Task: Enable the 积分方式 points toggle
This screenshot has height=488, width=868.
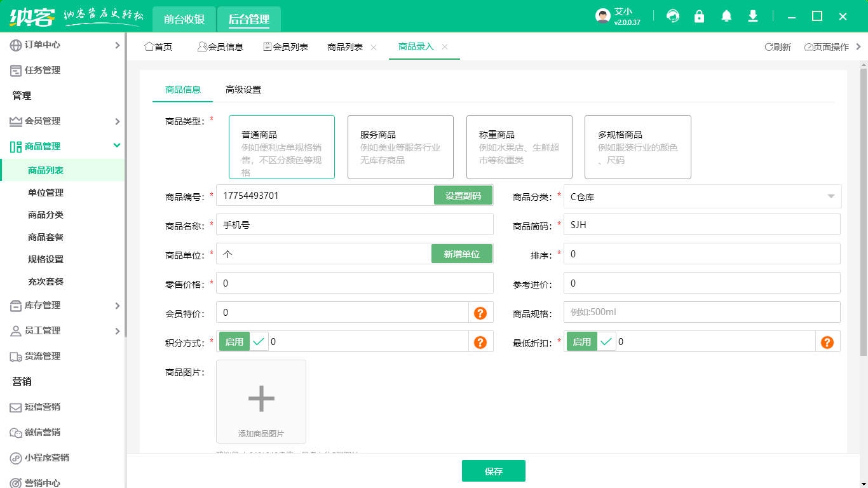Action: tap(234, 341)
